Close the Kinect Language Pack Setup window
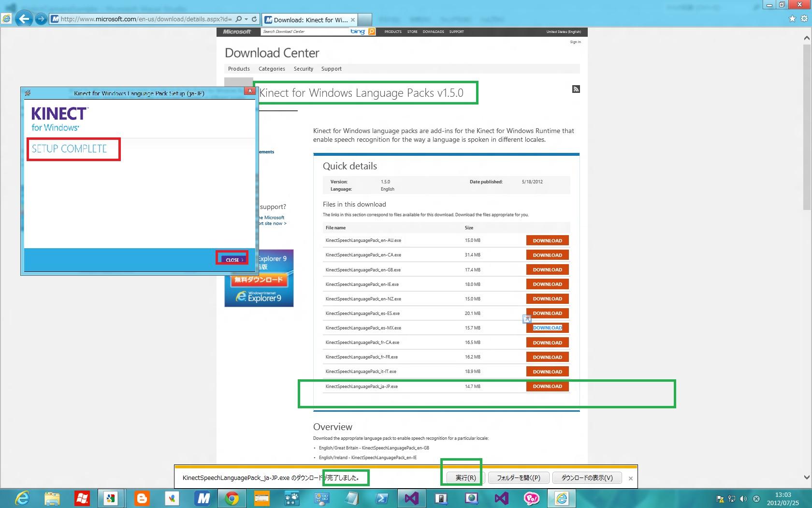The height and width of the screenshot is (508, 812). coord(250,90)
